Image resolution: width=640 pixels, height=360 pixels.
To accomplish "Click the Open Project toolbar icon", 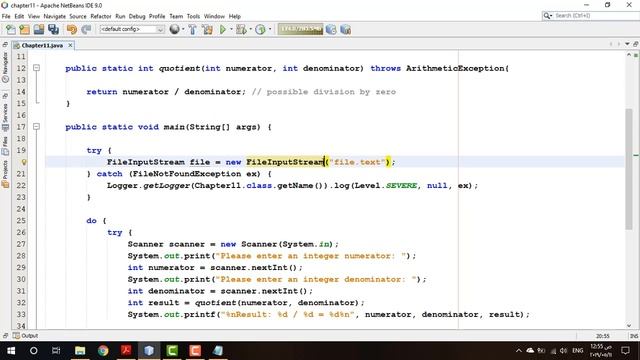I will (x=39, y=29).
